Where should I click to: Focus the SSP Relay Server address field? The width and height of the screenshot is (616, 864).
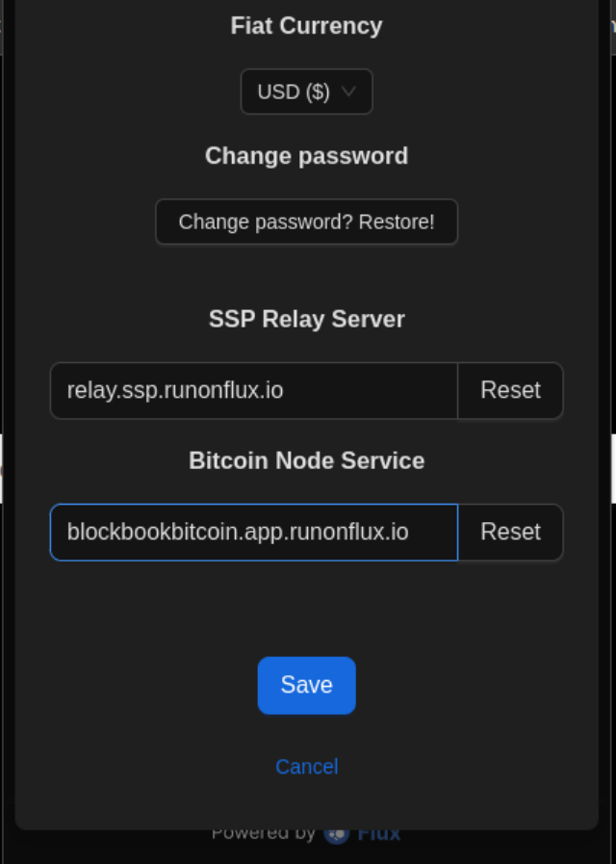[254, 391]
